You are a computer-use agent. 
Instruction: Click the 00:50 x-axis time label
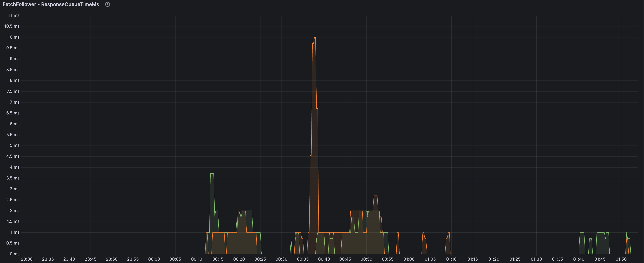pyautogui.click(x=366, y=259)
